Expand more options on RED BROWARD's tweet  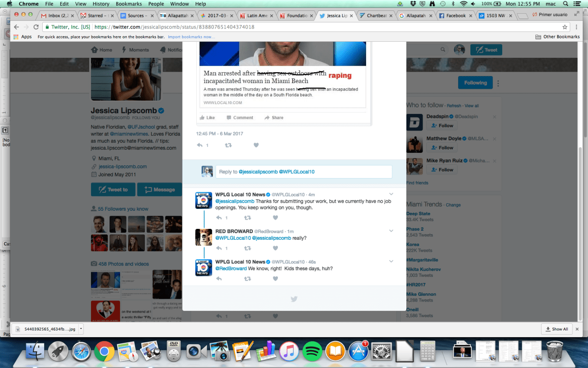(391, 231)
